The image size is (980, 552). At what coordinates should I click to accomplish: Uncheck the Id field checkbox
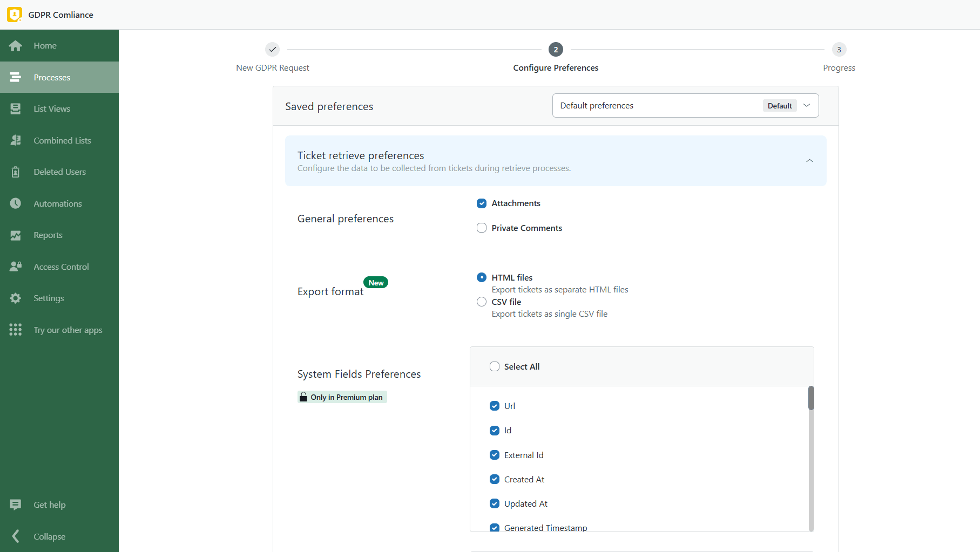(x=495, y=431)
